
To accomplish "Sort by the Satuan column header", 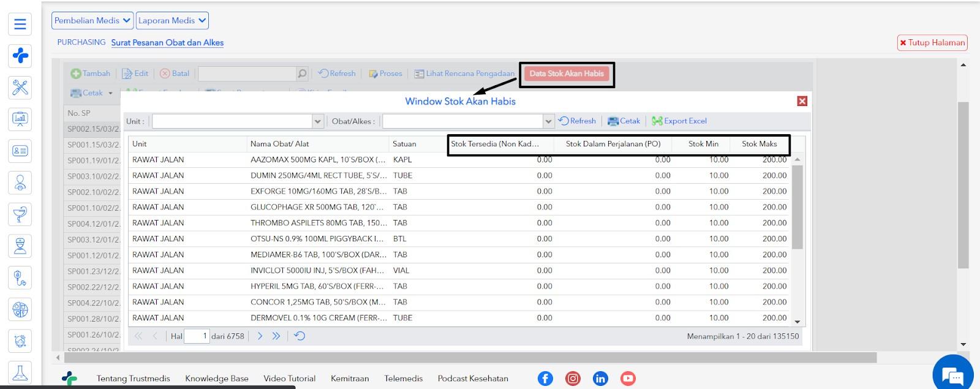I will pos(418,144).
